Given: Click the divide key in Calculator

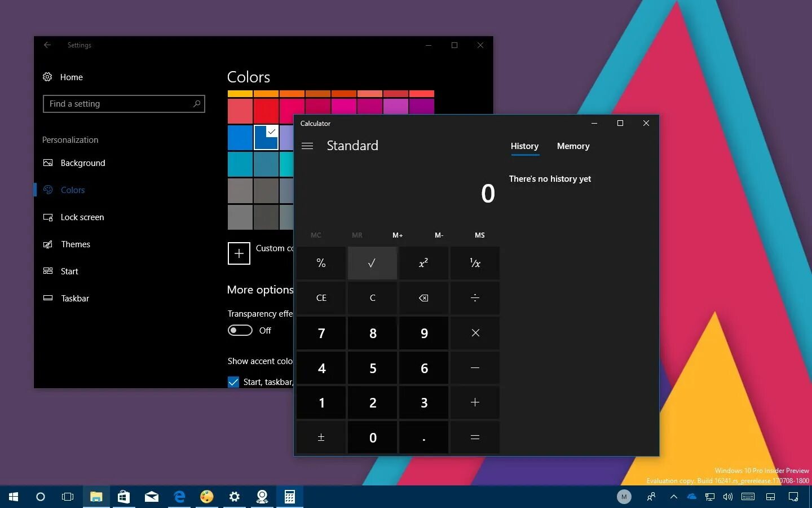Looking at the screenshot, I should click(475, 298).
